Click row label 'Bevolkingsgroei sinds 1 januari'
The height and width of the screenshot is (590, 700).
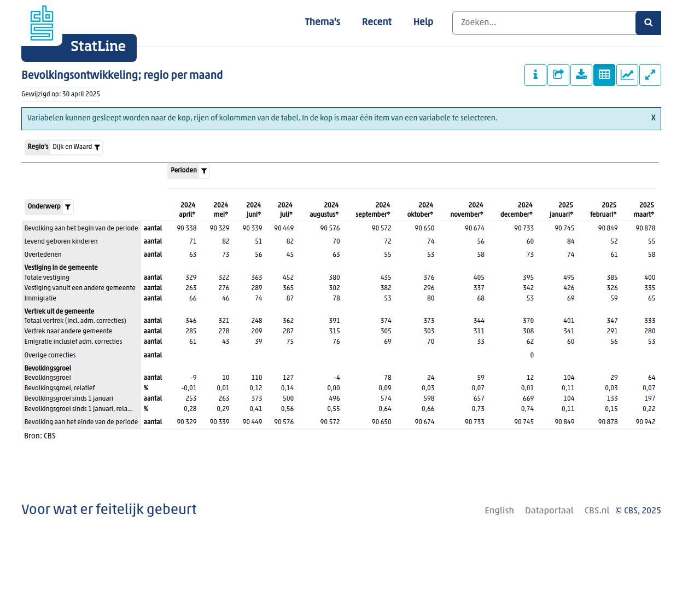coord(68,398)
